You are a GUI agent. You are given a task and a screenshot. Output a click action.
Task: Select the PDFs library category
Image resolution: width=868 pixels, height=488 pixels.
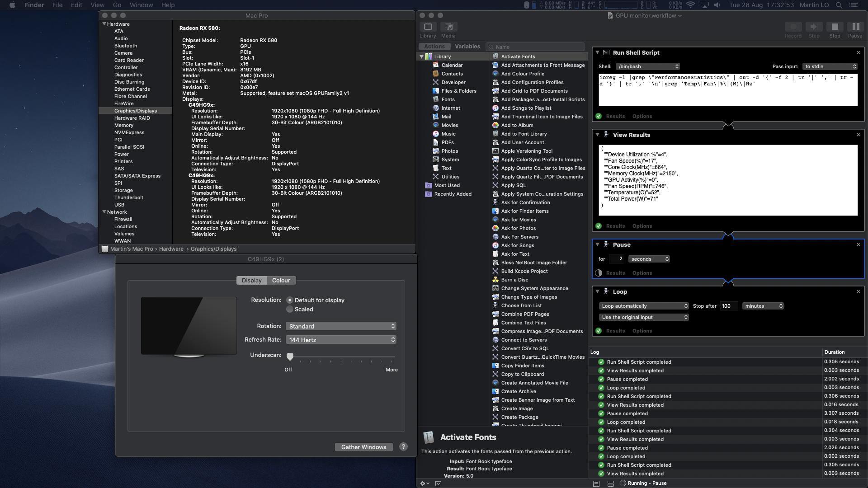[x=448, y=142]
